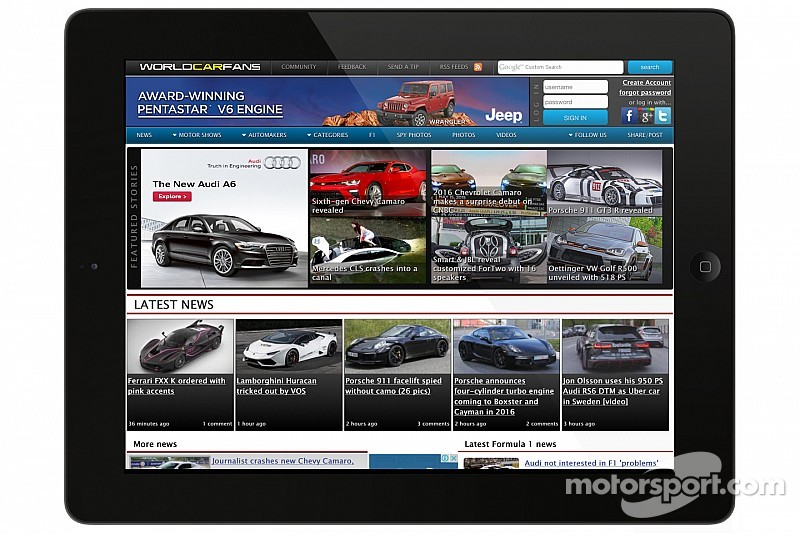Open Smart & JBL ForTwo speakers story
The image size is (800, 533).
[489, 250]
